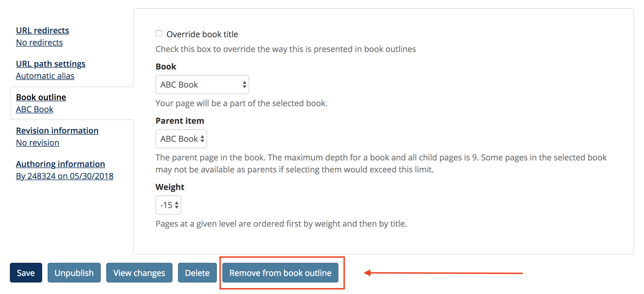Click Remove from book outline button
This screenshot has width=644, height=294.
tap(280, 273)
